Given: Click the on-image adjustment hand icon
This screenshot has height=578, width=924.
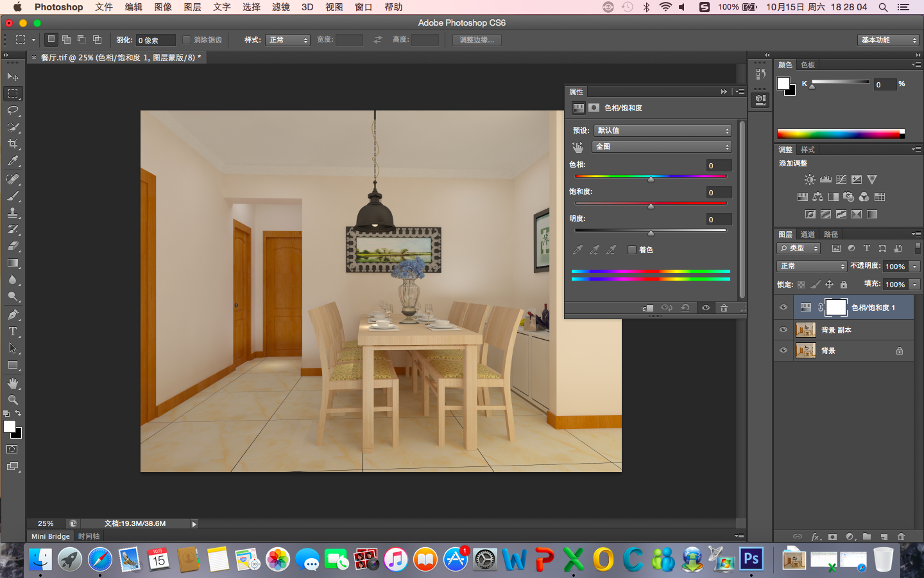Looking at the screenshot, I should click(577, 147).
